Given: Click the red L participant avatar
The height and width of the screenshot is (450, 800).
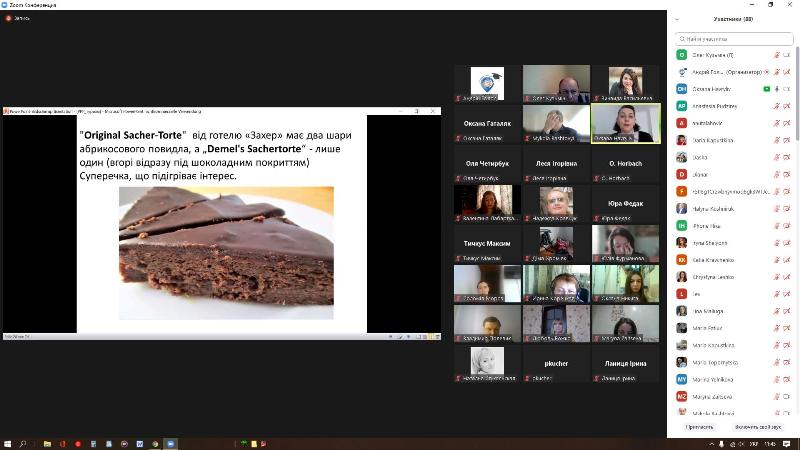Looking at the screenshot, I should [x=682, y=294].
